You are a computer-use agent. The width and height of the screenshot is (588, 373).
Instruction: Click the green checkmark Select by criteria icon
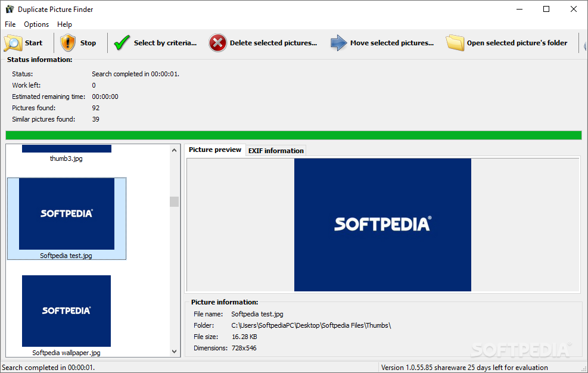[122, 43]
